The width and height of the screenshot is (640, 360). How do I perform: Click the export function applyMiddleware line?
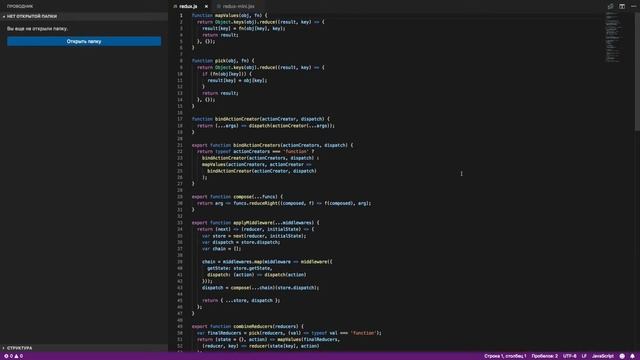click(256, 223)
